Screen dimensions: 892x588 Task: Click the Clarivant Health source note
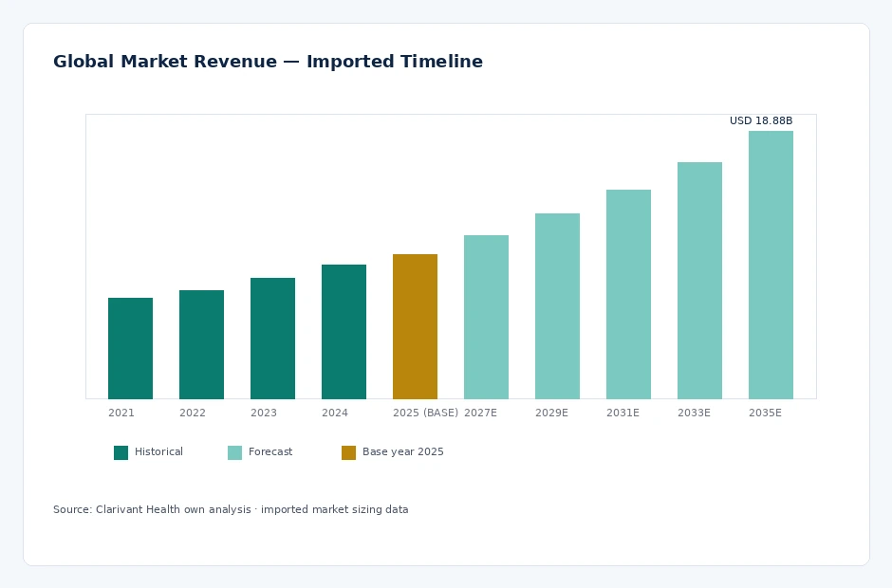point(231,509)
